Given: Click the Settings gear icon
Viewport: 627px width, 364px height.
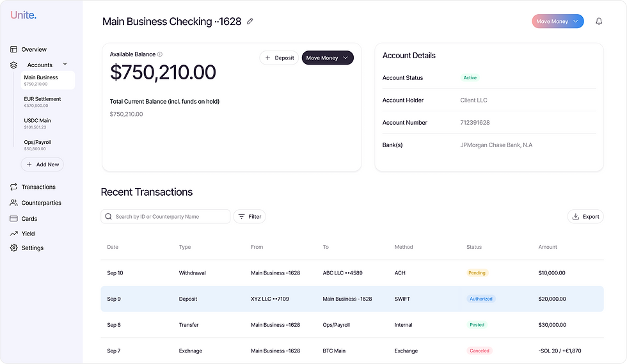Looking at the screenshot, I should point(13,248).
